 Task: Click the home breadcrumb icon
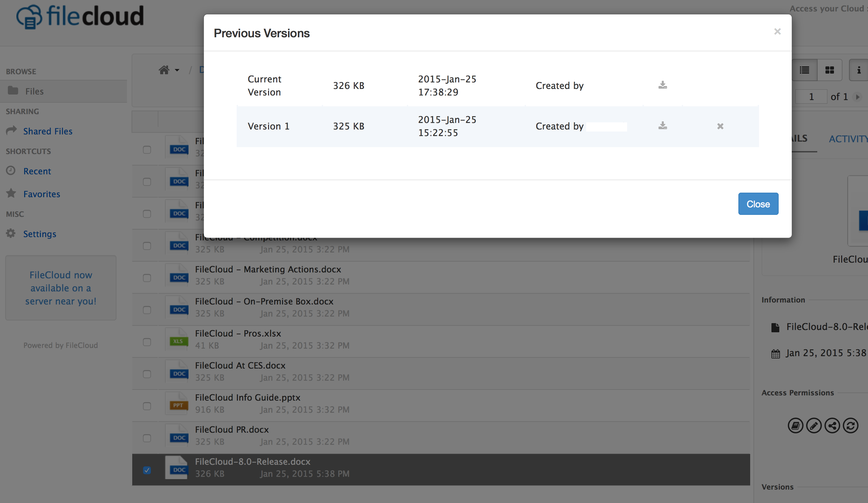tap(164, 70)
